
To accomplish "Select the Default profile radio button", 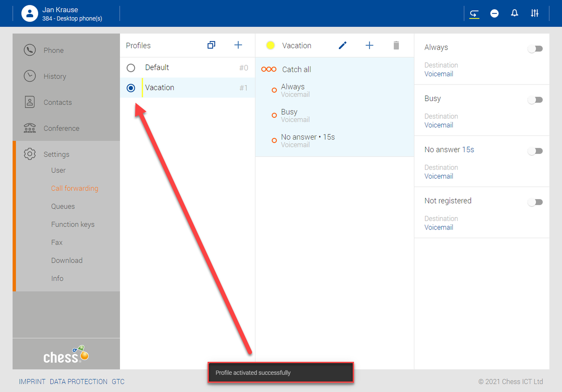I will [131, 68].
